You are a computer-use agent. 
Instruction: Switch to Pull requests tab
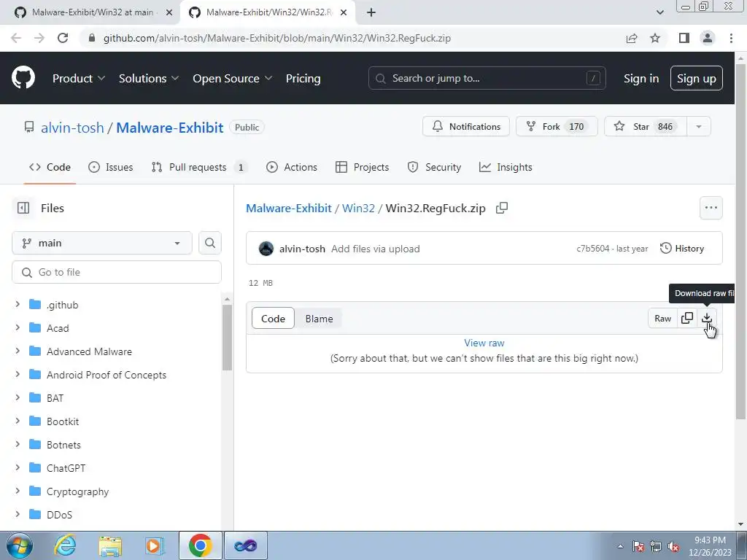(199, 167)
